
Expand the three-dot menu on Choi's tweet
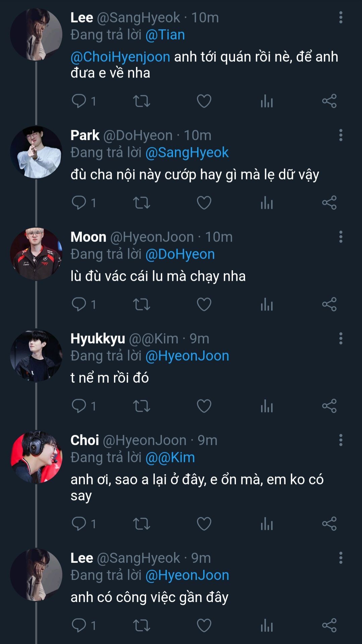coord(341,440)
